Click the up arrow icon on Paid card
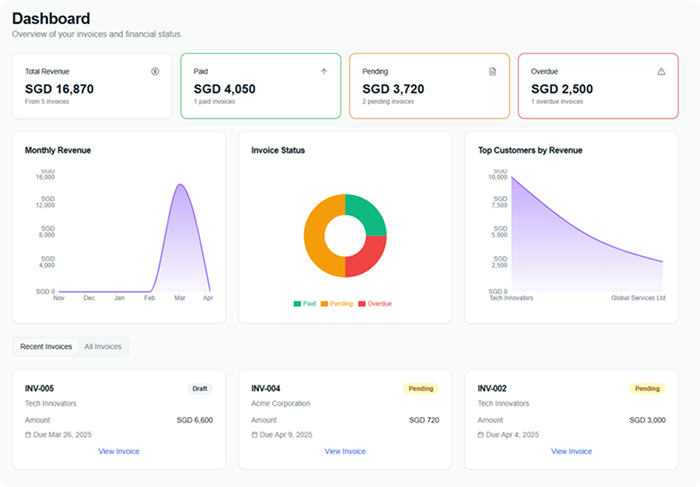The image size is (700, 487). click(x=323, y=72)
